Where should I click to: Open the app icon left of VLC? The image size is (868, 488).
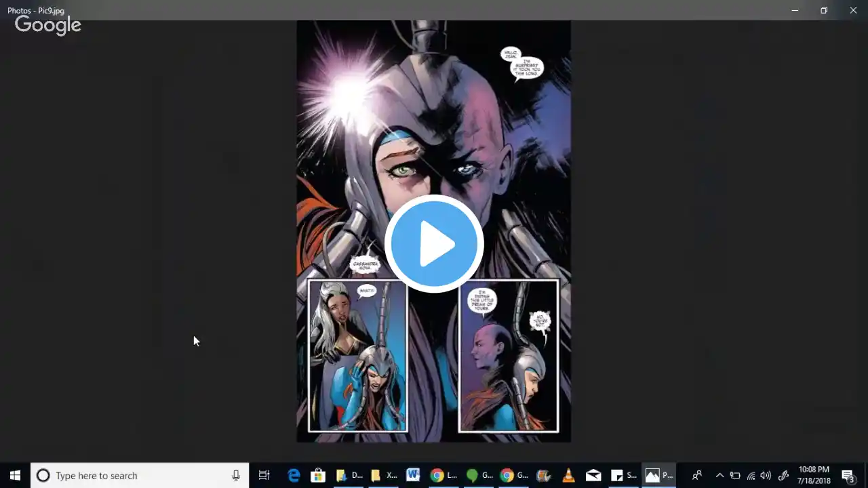(543, 476)
